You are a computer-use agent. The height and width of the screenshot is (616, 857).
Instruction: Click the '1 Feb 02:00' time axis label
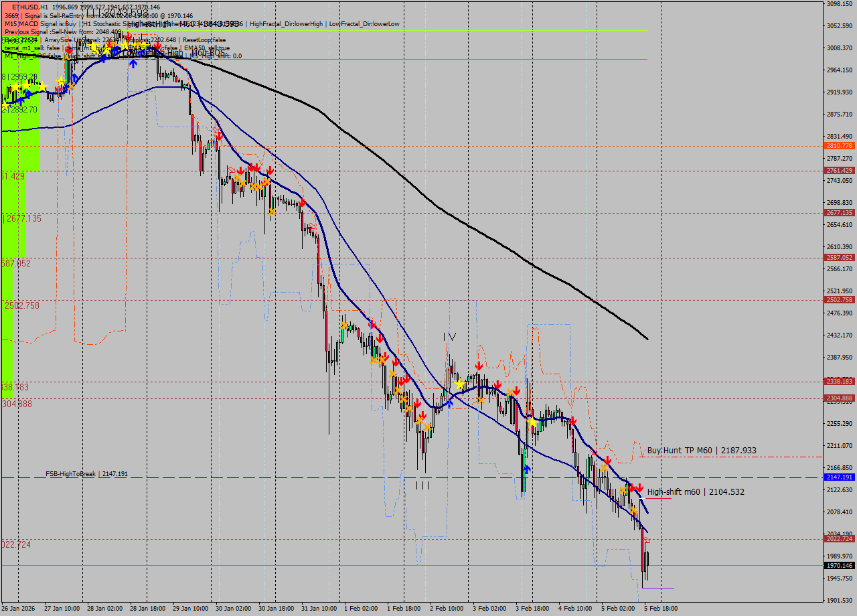point(361,609)
